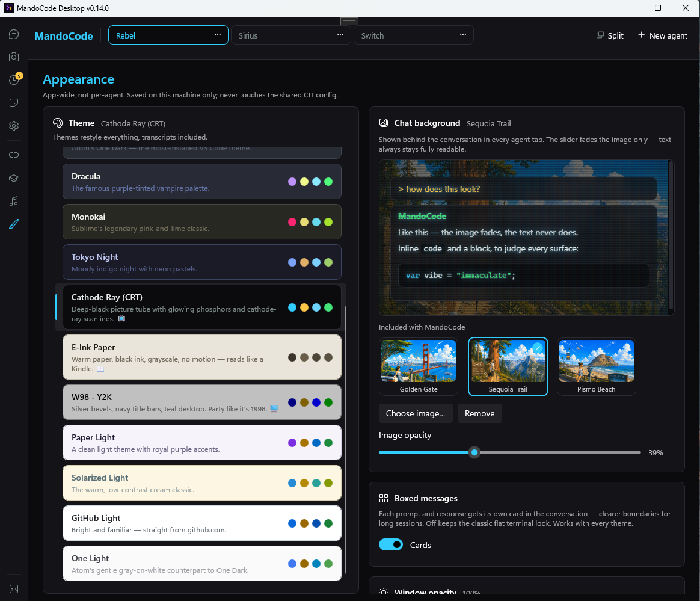
Task: Toggle the Cards boxed messages switch
Action: [x=391, y=544]
